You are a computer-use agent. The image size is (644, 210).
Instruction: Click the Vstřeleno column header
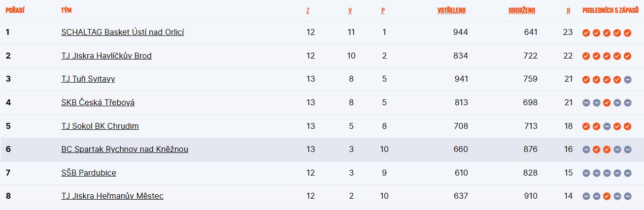pyautogui.click(x=451, y=10)
